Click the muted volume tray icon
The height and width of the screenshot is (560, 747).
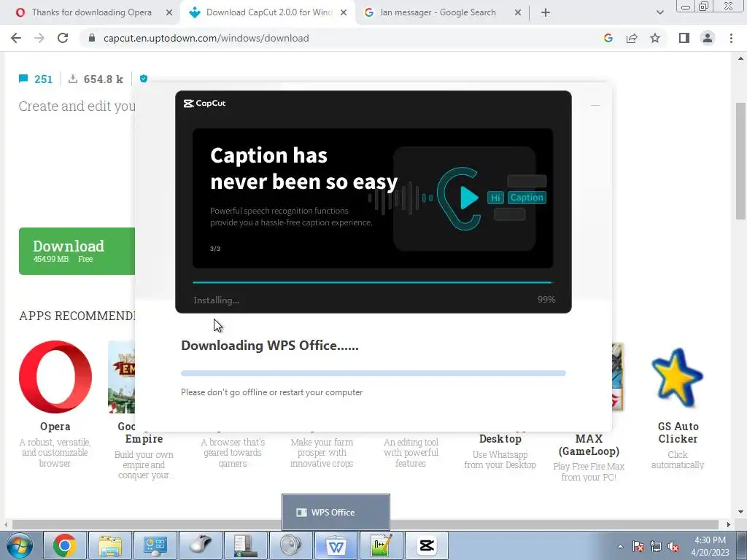click(673, 546)
